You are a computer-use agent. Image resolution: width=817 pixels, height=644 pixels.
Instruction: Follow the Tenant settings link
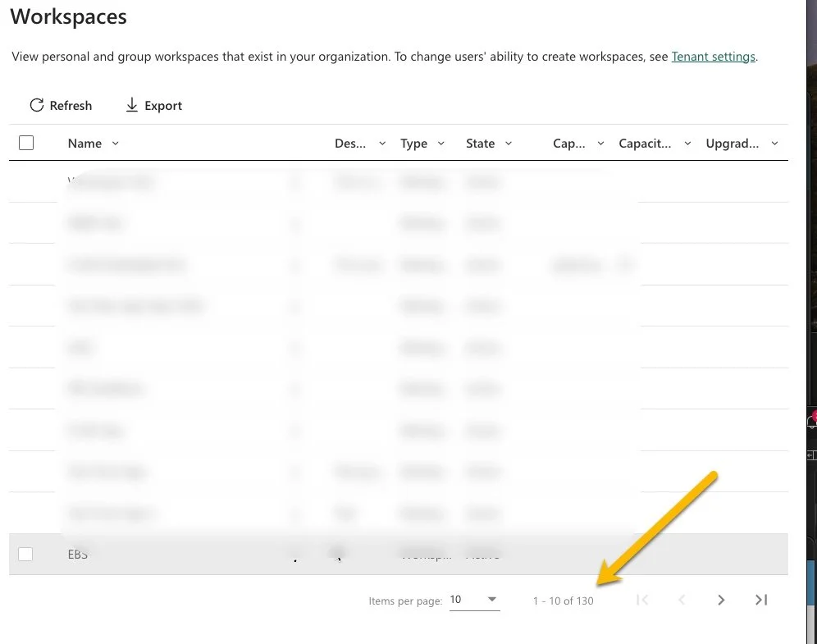712,56
